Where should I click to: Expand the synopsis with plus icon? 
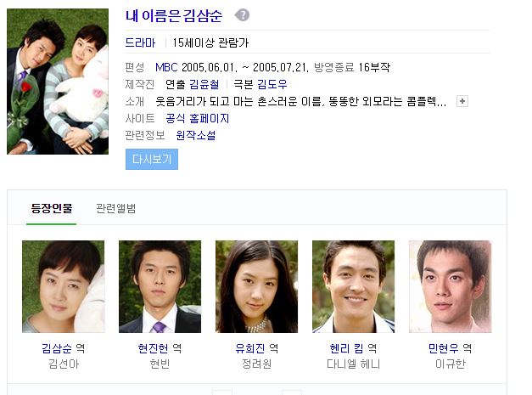(x=462, y=101)
